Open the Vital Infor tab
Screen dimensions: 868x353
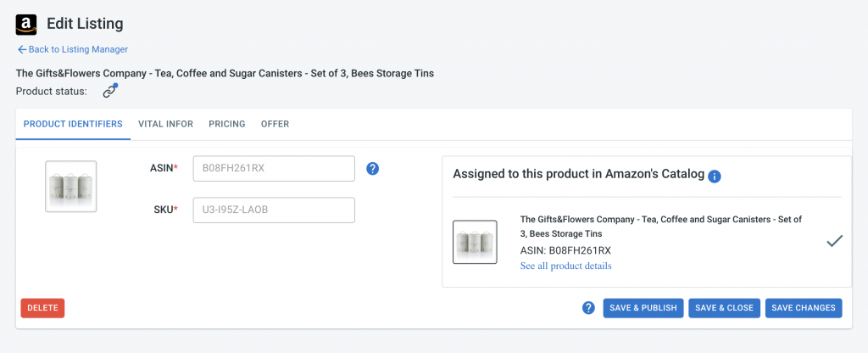pos(165,124)
